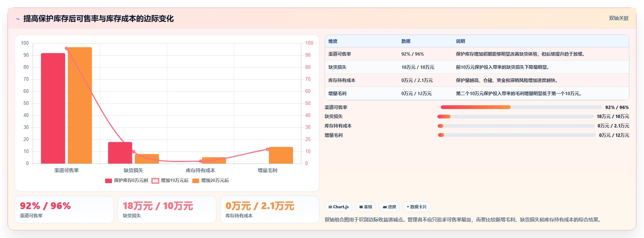Viewport: 644px width, 238px height.
Task: Click the 说明 table column header
Action: tap(460, 41)
